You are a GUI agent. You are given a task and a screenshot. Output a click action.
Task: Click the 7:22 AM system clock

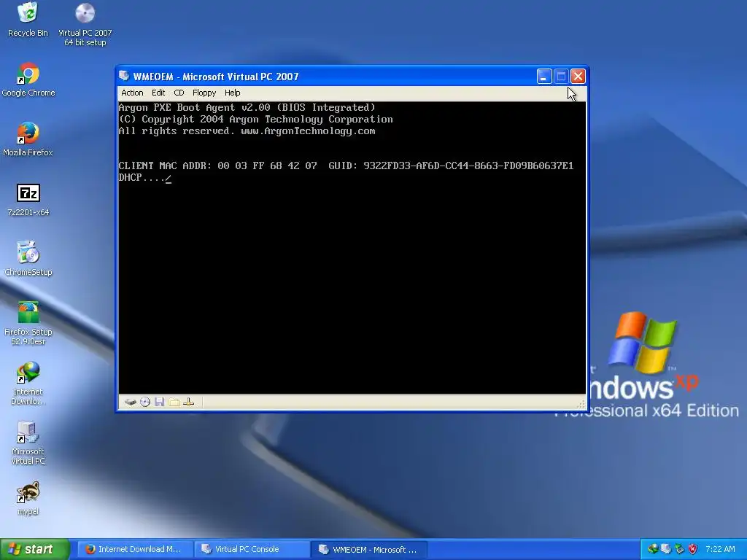pyautogui.click(x=720, y=549)
